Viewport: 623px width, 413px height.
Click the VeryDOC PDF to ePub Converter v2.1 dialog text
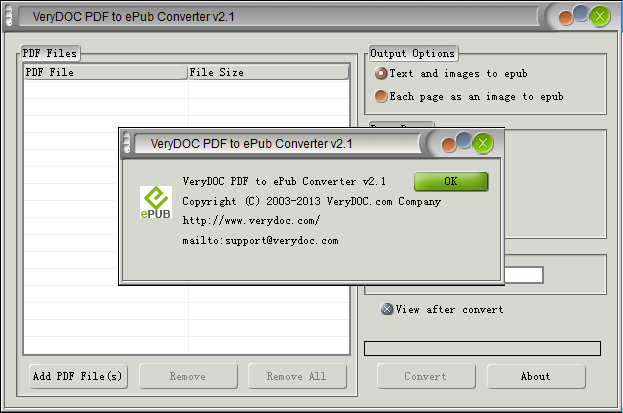tap(284, 182)
